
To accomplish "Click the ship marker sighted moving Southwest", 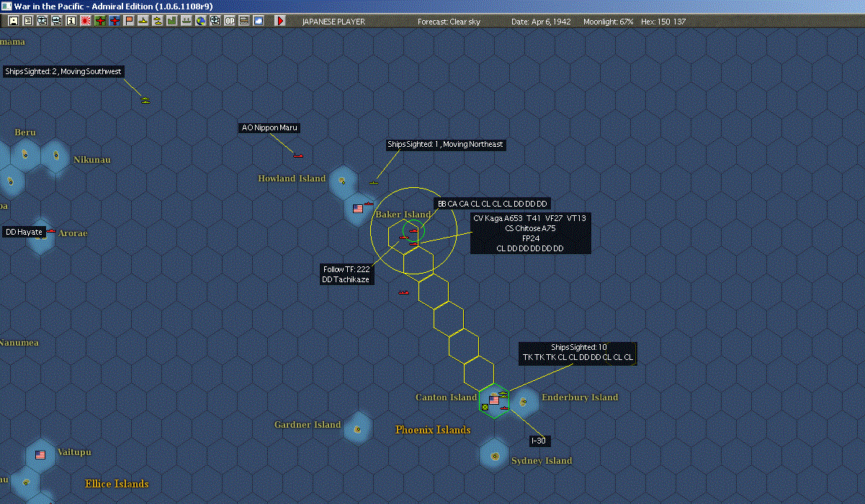I will tap(145, 100).
